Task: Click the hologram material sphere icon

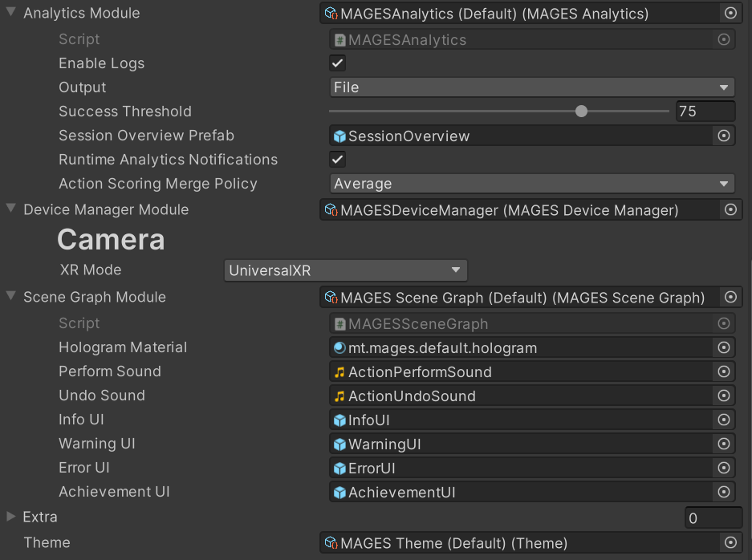Action: pos(339,348)
